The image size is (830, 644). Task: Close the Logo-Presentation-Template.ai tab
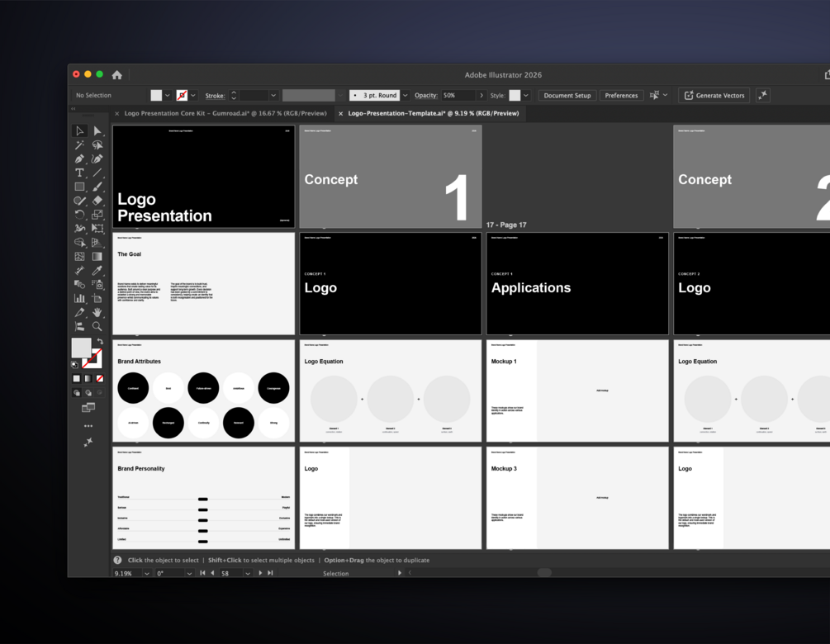[340, 113]
